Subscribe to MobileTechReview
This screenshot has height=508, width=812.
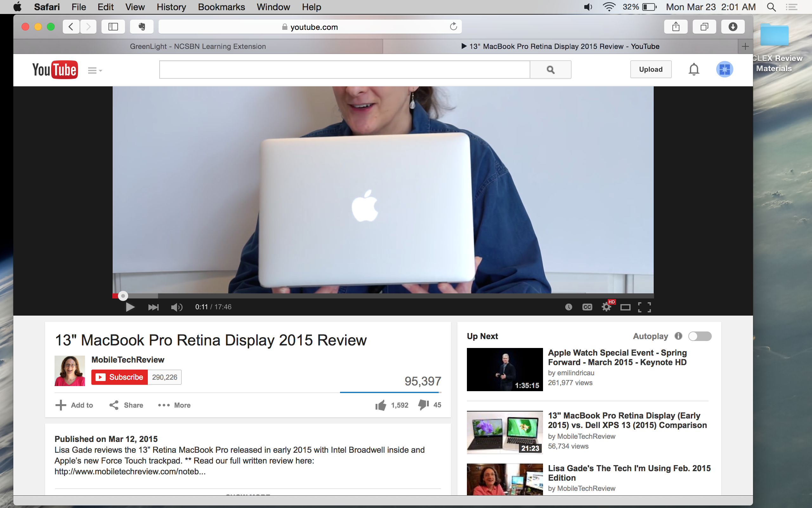[120, 377]
